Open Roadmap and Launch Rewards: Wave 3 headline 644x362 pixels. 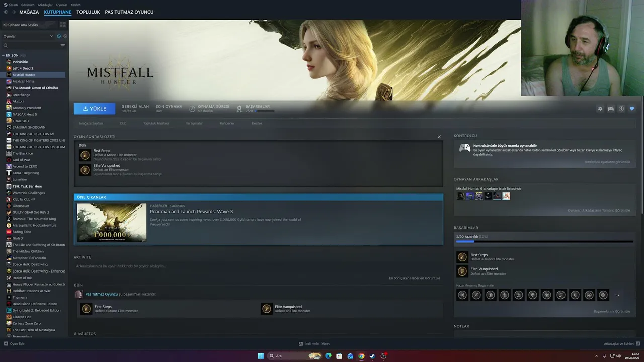click(191, 212)
